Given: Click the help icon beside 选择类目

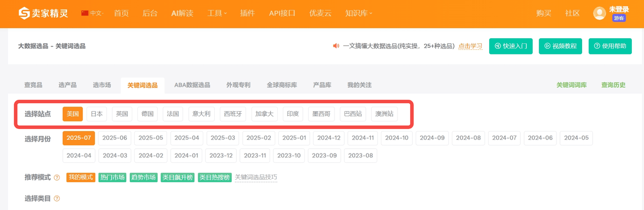Looking at the screenshot, I should pyautogui.click(x=57, y=198).
